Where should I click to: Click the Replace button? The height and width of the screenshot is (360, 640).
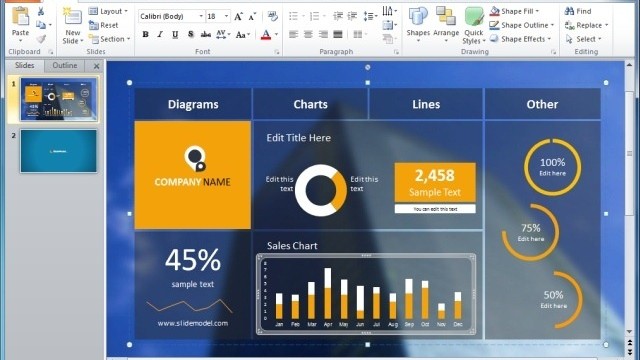tap(587, 25)
